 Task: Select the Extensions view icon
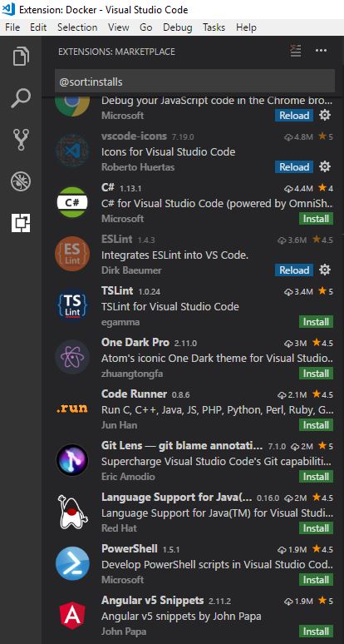[x=21, y=223]
